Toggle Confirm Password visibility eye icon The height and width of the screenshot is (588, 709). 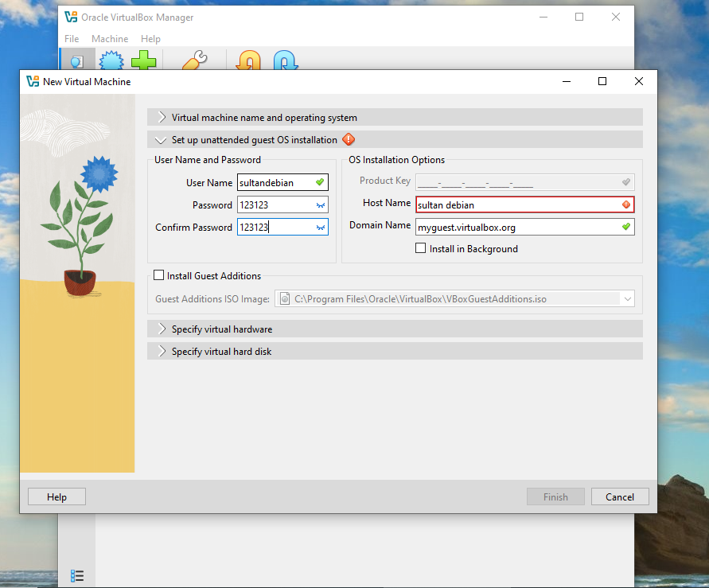(x=321, y=228)
